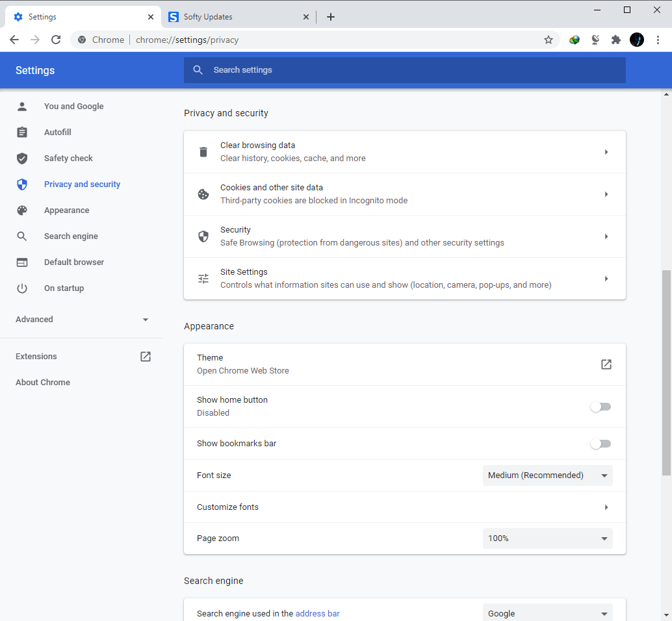Screen dimensions: 672x621
Task: Open a new tab with the plus button
Action: pyautogui.click(x=330, y=17)
